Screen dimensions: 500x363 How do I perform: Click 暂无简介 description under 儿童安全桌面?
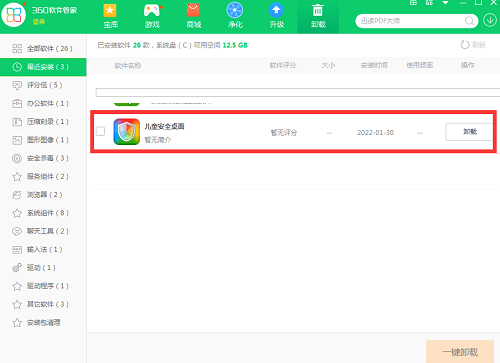[x=158, y=140]
